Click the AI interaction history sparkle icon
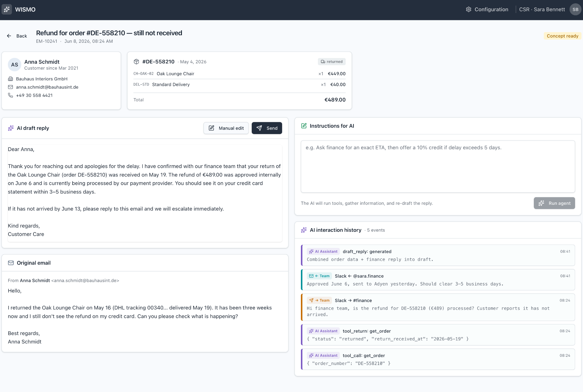This screenshot has width=583, height=392. pos(304,230)
